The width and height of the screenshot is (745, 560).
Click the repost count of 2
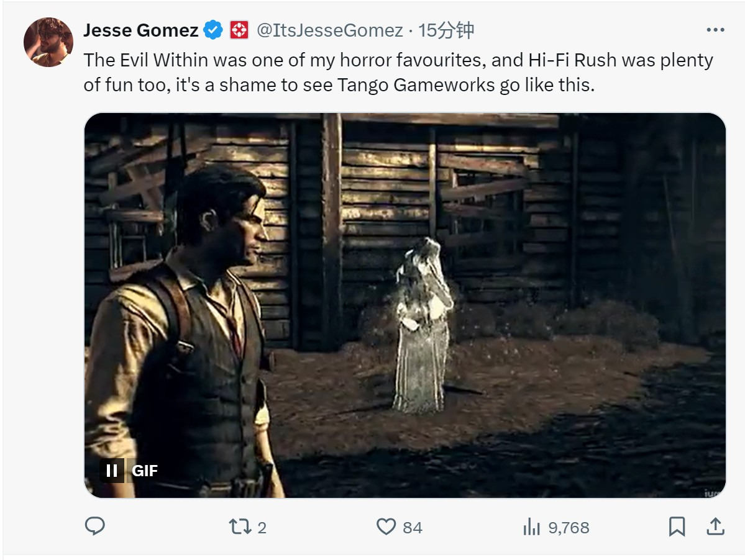click(x=262, y=528)
